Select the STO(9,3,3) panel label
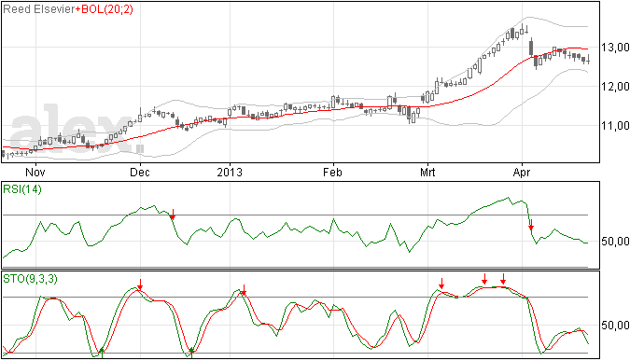The width and height of the screenshot is (644, 361). [x=30, y=279]
